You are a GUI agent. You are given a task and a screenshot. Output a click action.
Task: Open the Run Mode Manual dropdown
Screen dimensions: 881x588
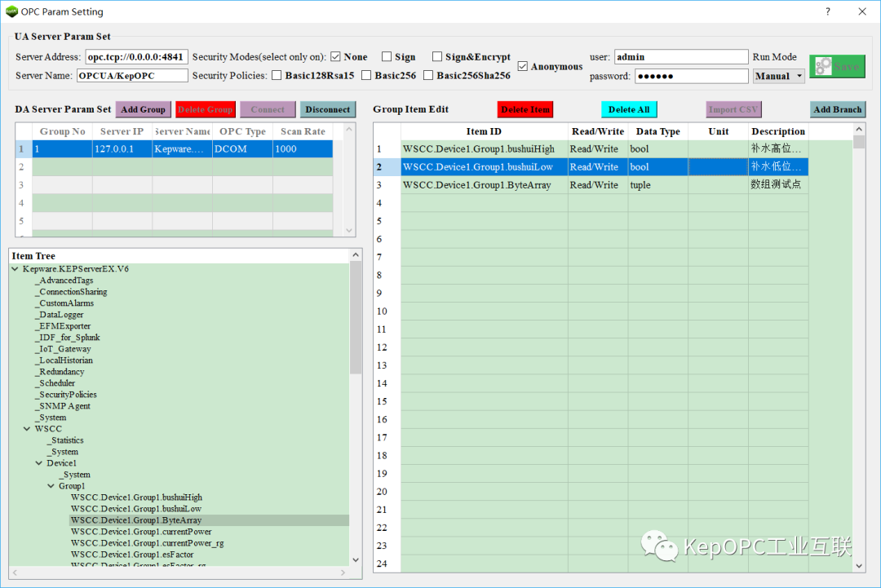(x=778, y=76)
